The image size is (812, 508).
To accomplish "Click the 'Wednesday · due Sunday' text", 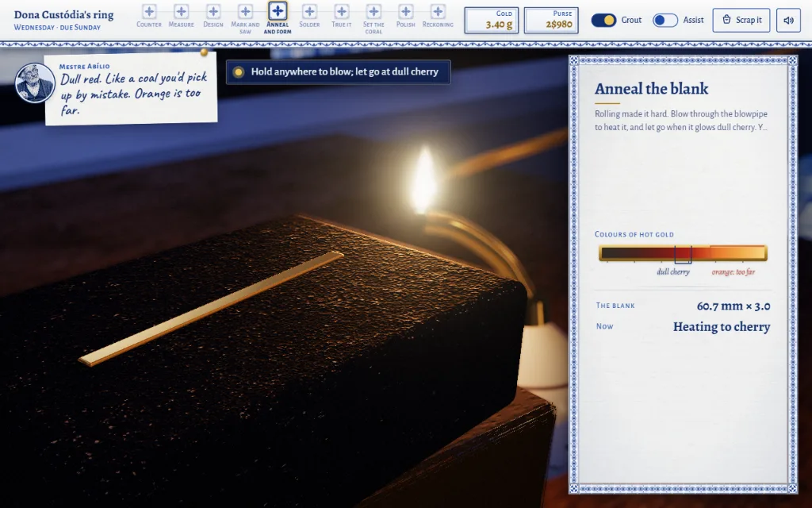I will click(57, 27).
